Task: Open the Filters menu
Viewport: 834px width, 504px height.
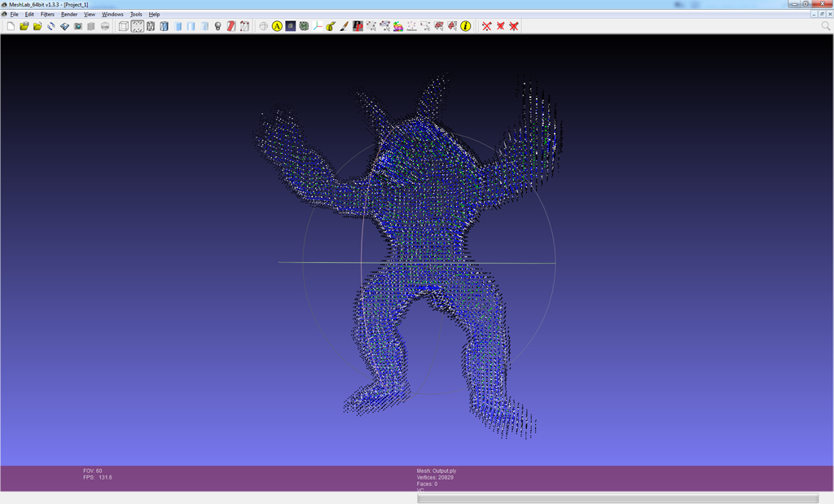Action: (x=47, y=15)
